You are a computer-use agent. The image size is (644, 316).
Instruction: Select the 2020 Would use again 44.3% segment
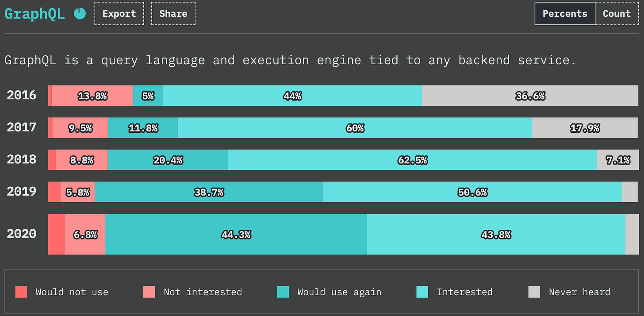point(236,234)
